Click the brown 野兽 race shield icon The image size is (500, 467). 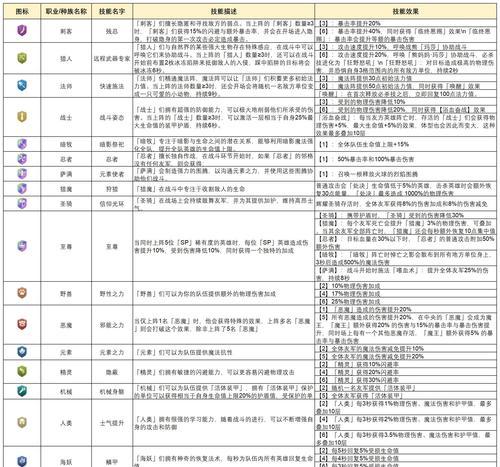click(x=22, y=293)
